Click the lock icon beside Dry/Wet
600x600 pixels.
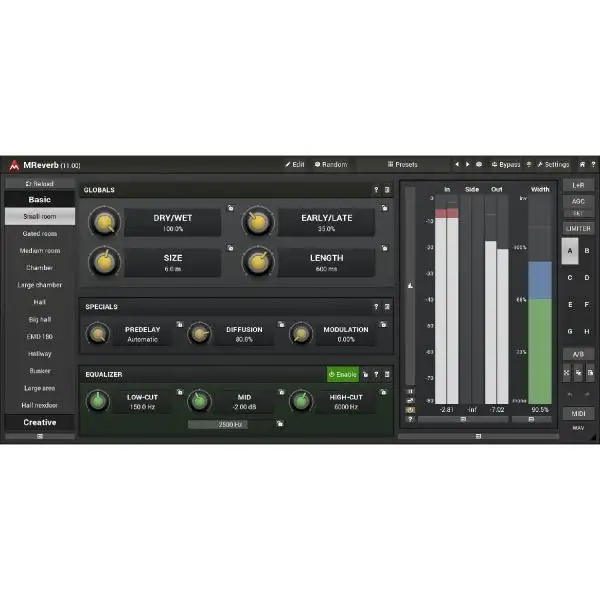[x=230, y=208]
